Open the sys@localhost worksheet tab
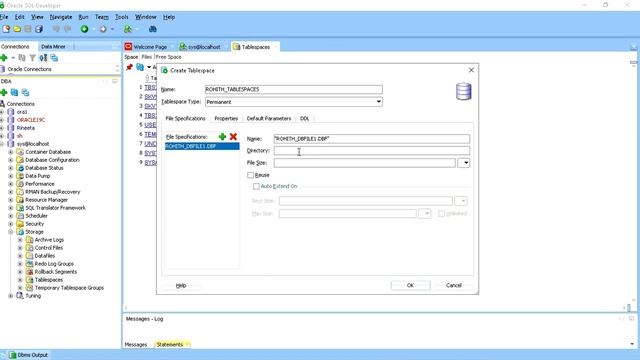The width and height of the screenshot is (640, 360). [204, 47]
